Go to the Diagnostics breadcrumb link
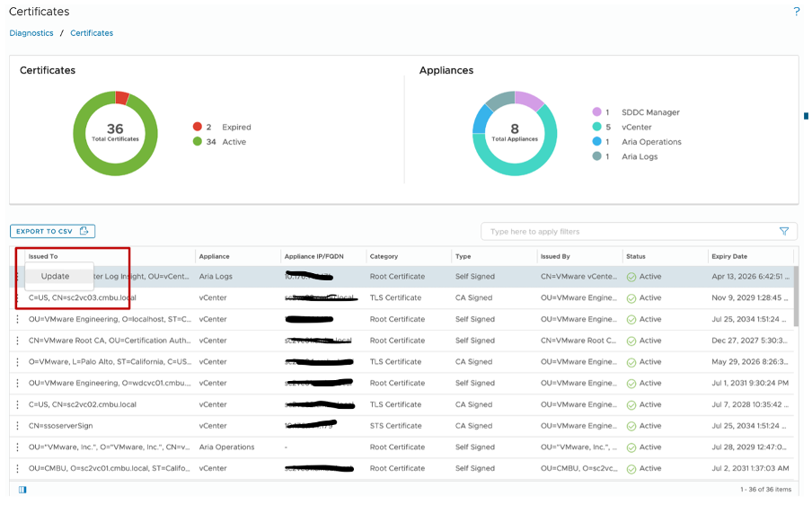Image resolution: width=812 pixels, height=505 pixels. click(31, 33)
